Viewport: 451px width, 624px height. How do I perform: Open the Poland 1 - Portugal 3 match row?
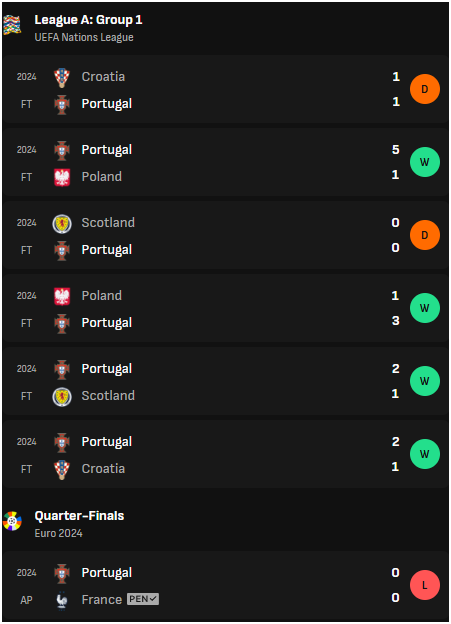[x=225, y=308]
